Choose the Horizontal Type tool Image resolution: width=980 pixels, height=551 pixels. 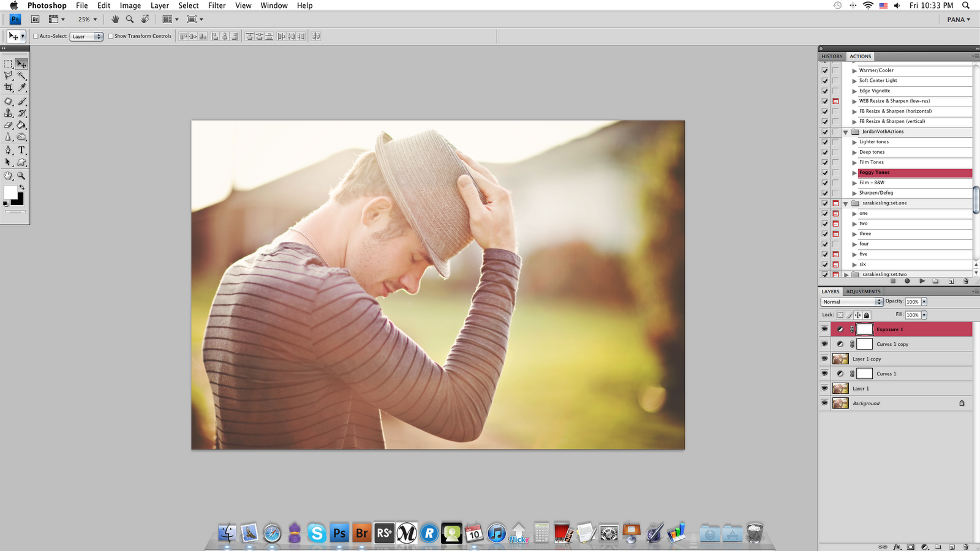(x=21, y=150)
